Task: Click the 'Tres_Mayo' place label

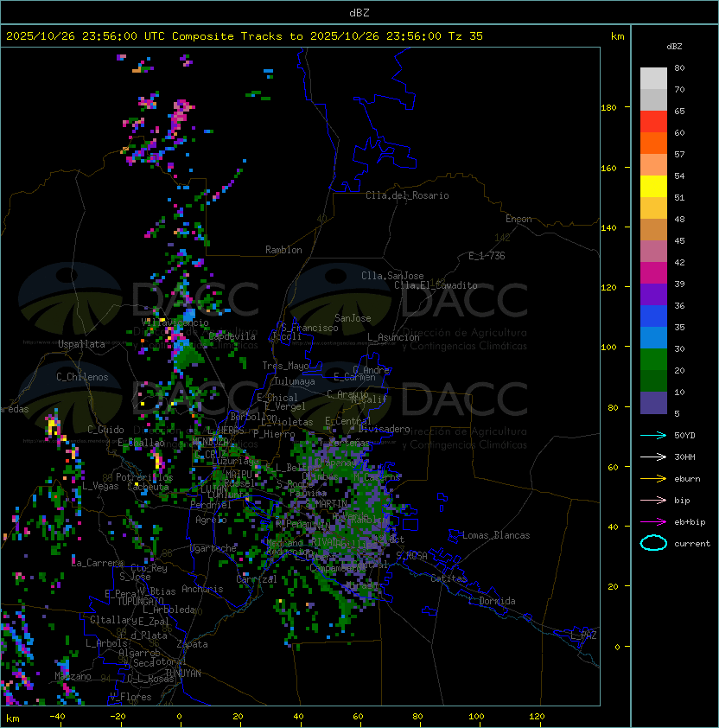Action: [x=285, y=366]
